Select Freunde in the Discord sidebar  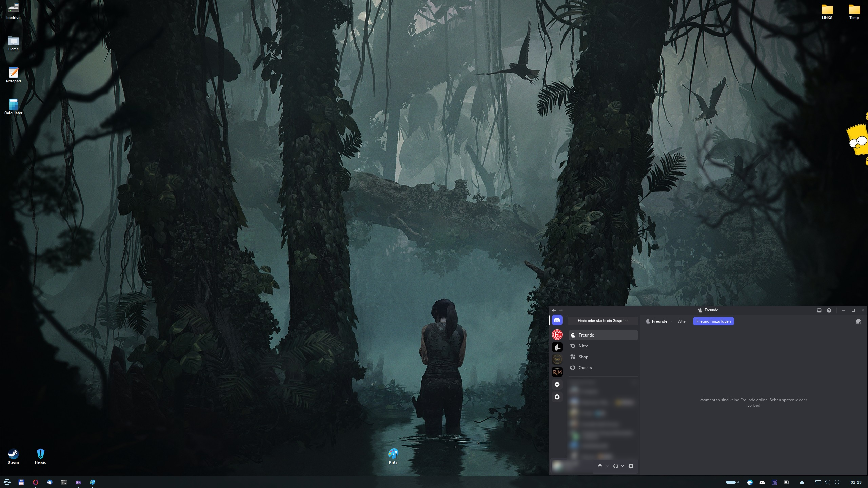[603, 335]
